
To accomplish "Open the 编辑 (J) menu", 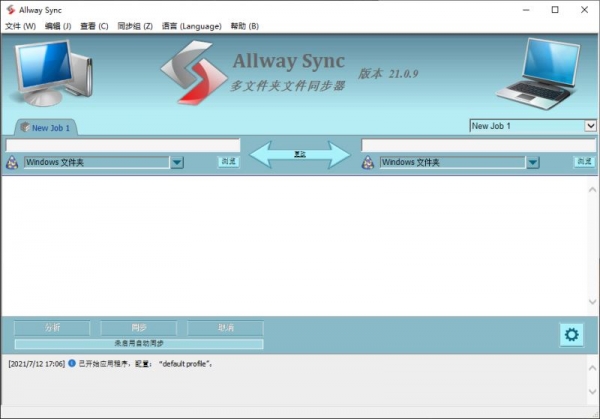I will pyautogui.click(x=58, y=26).
